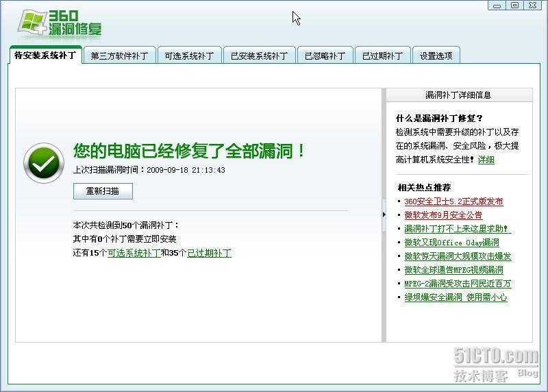Maximize the 360 window
Image resolution: width=548 pixels, height=392 pixels.
coord(514,5)
